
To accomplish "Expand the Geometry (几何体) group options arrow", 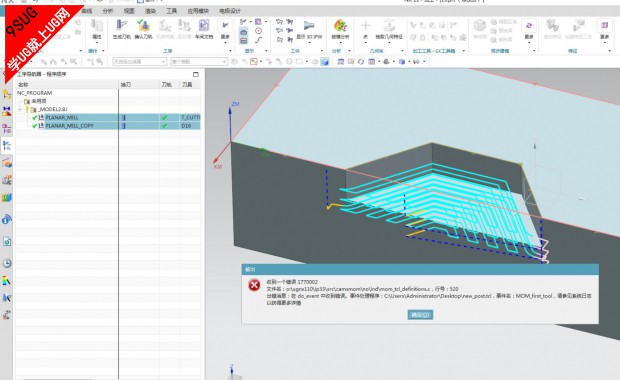I will (x=402, y=51).
